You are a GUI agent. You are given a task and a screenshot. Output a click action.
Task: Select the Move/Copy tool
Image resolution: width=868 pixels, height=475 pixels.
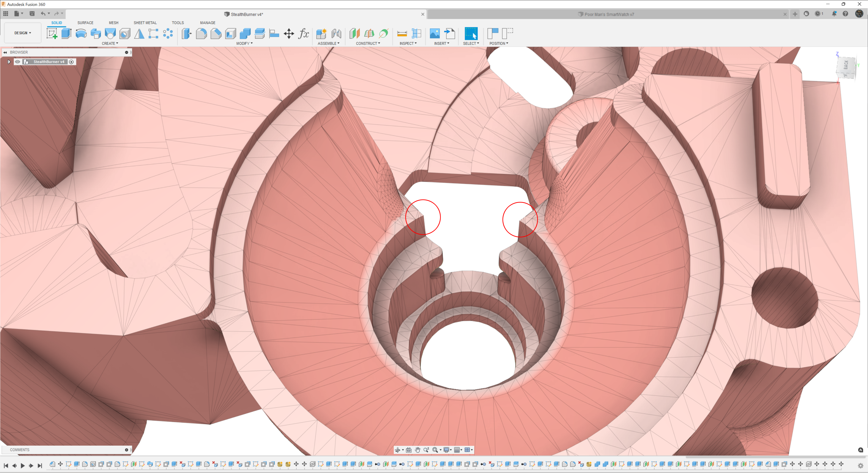289,34
